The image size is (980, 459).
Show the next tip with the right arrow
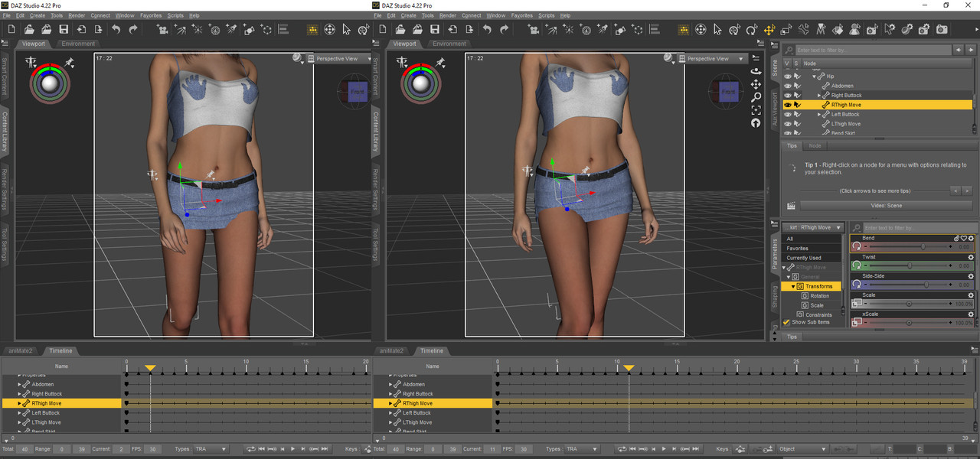[967, 190]
